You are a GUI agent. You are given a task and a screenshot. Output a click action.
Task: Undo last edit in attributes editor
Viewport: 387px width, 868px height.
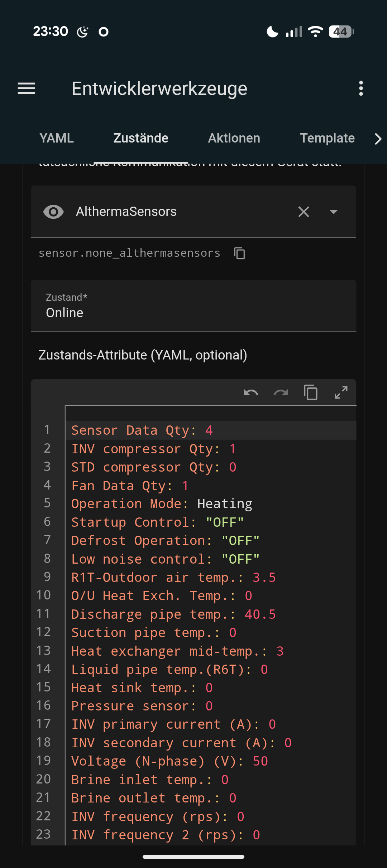point(251,392)
